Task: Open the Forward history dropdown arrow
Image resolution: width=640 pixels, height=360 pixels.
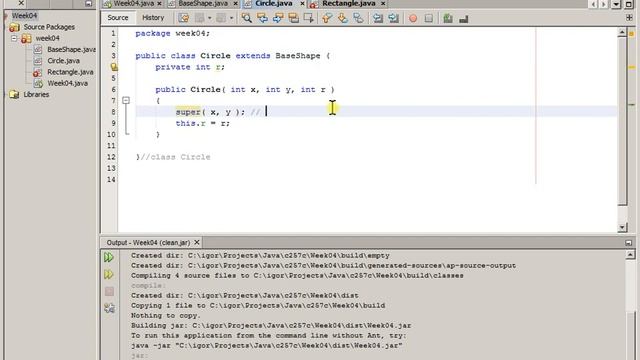Action: point(231,18)
